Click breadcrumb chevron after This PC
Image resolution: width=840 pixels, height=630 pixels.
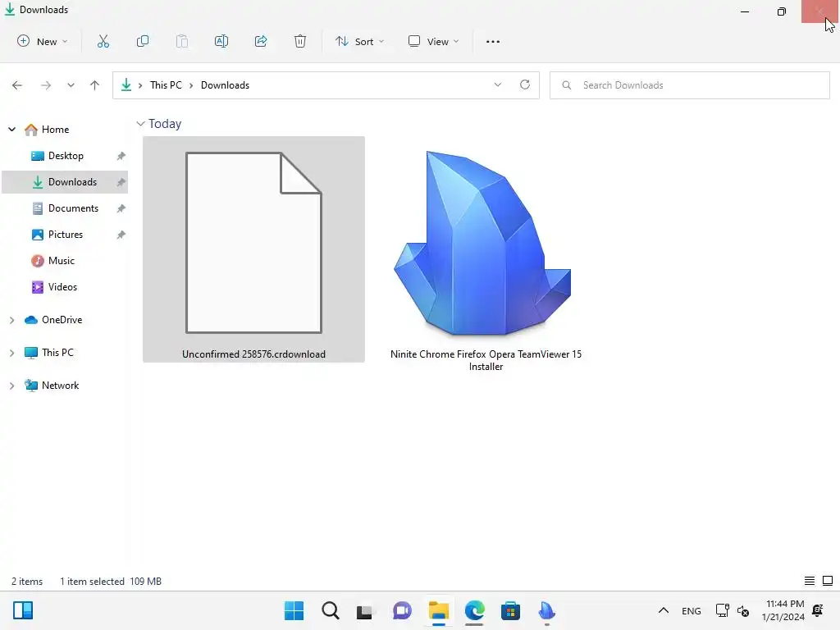(191, 85)
